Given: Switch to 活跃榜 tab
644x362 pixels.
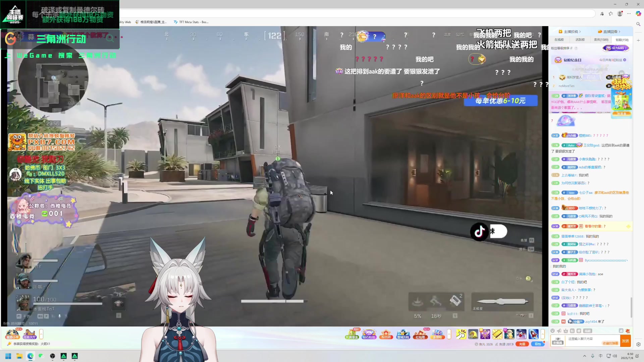Looking at the screenshot, I should 580,40.
